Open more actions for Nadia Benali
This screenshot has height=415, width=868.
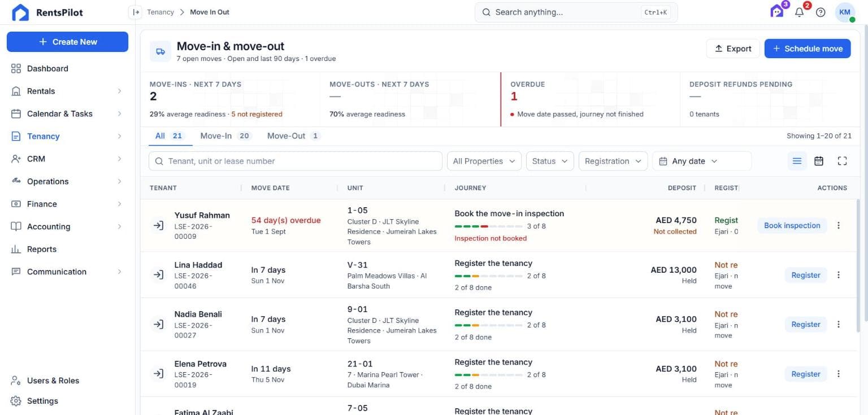coord(839,324)
